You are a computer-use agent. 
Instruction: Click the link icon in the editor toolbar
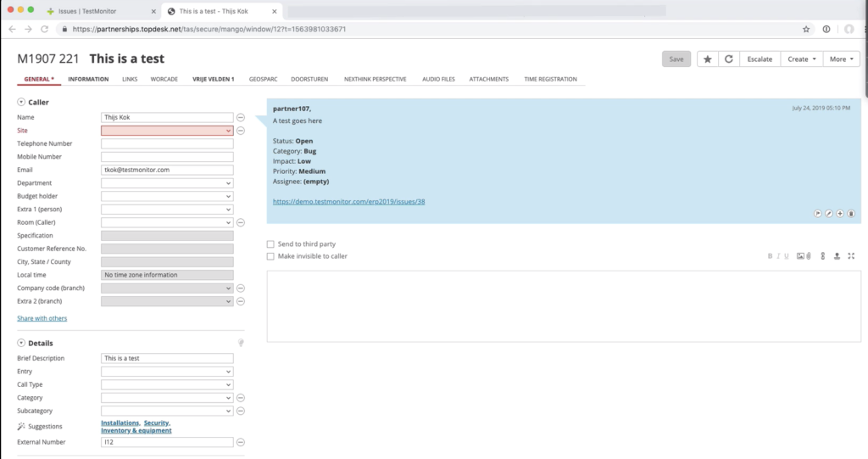point(822,256)
